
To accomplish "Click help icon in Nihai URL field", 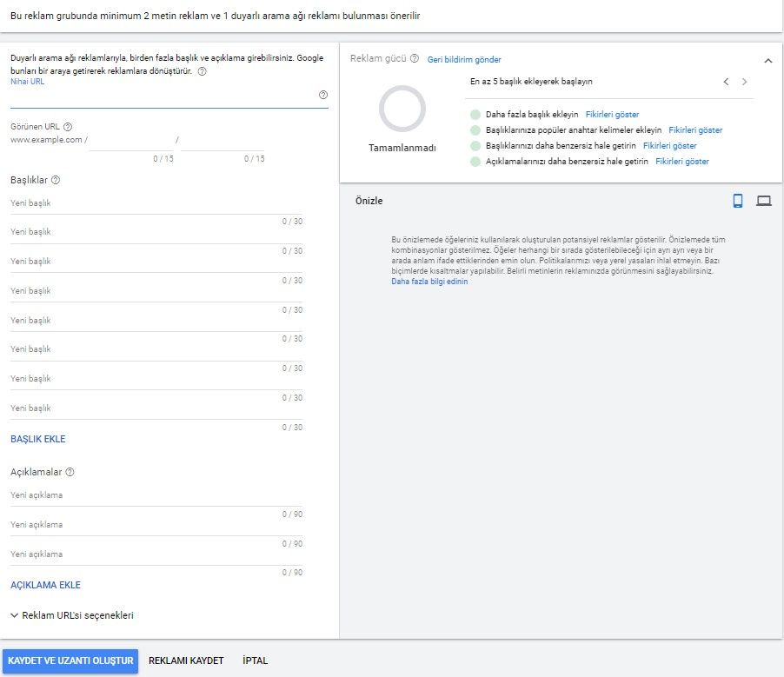I will click(323, 95).
